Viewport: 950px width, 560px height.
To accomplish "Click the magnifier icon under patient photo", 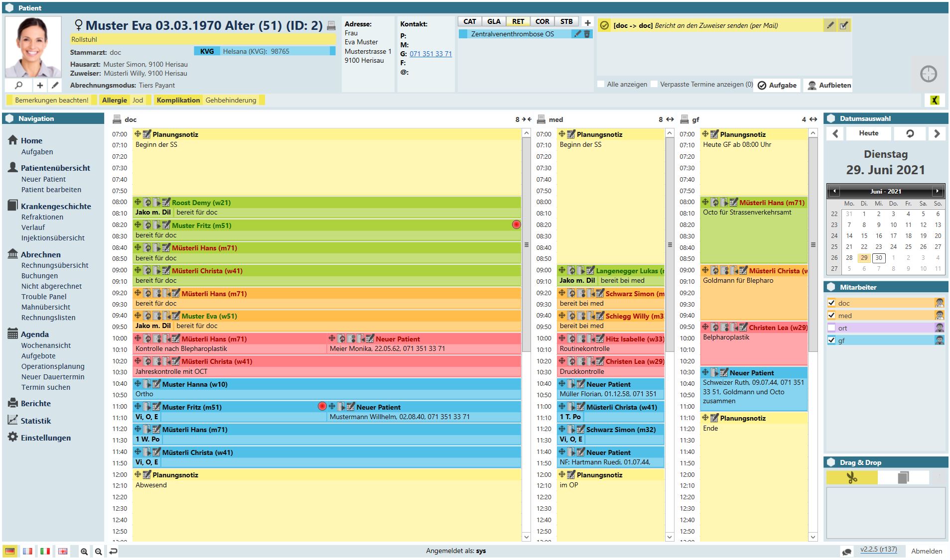I will pyautogui.click(x=18, y=85).
